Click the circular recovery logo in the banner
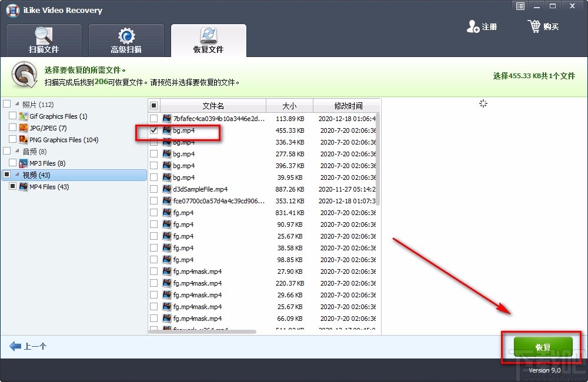Viewport: 588px width, 382px height. click(24, 75)
